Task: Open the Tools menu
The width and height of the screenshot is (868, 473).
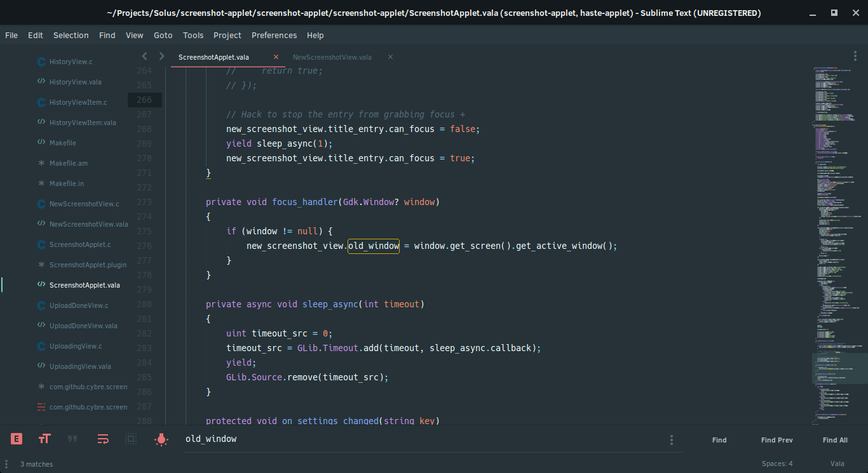Action: click(193, 36)
